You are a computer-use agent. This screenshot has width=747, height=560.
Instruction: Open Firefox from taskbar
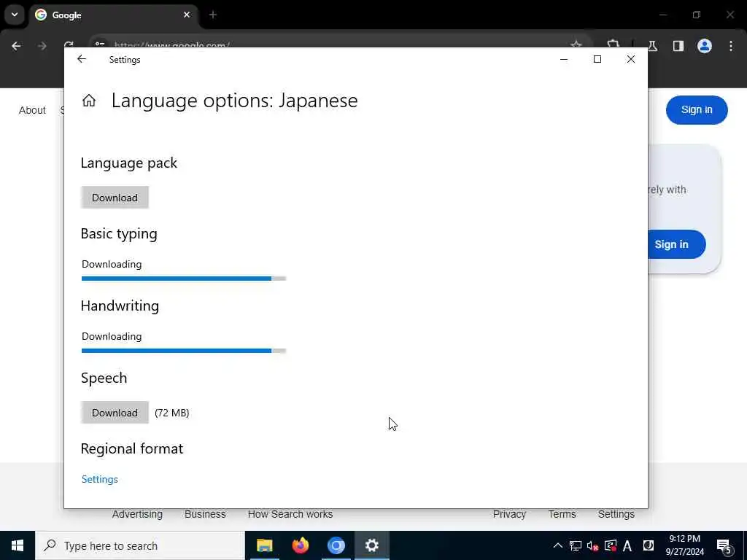coord(300,545)
